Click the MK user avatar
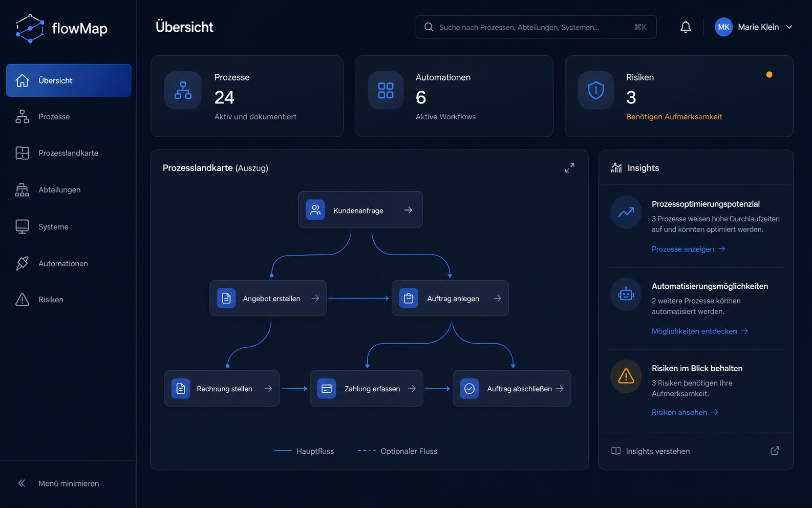The width and height of the screenshot is (812, 508). (x=723, y=27)
